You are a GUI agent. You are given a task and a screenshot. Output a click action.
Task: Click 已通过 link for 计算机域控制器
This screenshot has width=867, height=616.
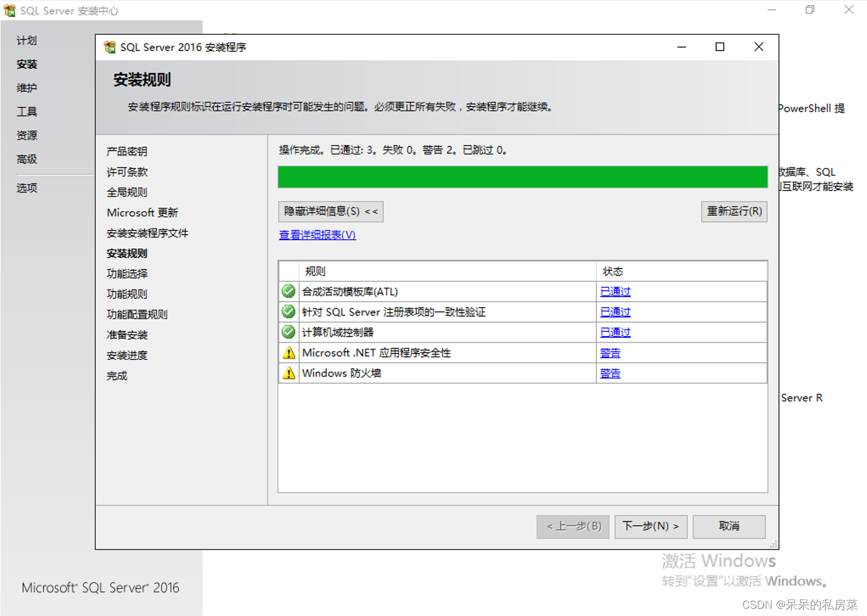pos(615,332)
